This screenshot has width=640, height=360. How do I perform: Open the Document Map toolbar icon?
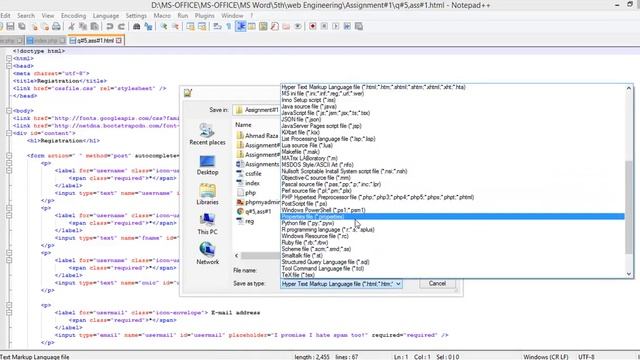pos(263,27)
